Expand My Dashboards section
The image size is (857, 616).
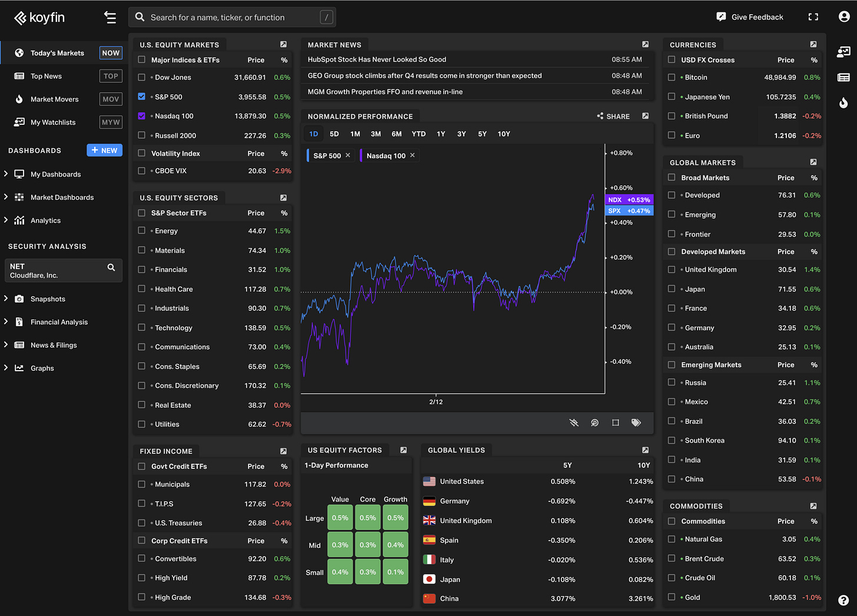pyautogui.click(x=6, y=174)
